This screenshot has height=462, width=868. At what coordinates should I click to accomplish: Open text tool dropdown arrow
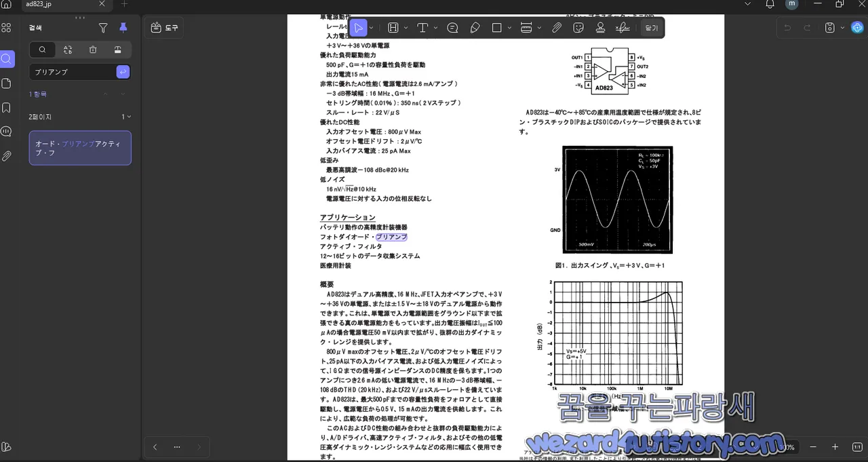pyautogui.click(x=435, y=28)
